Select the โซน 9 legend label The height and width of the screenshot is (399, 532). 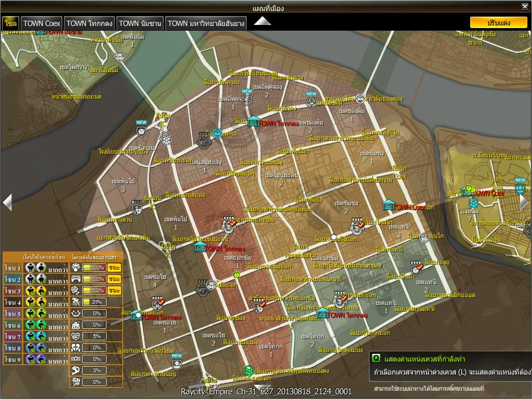coord(12,359)
